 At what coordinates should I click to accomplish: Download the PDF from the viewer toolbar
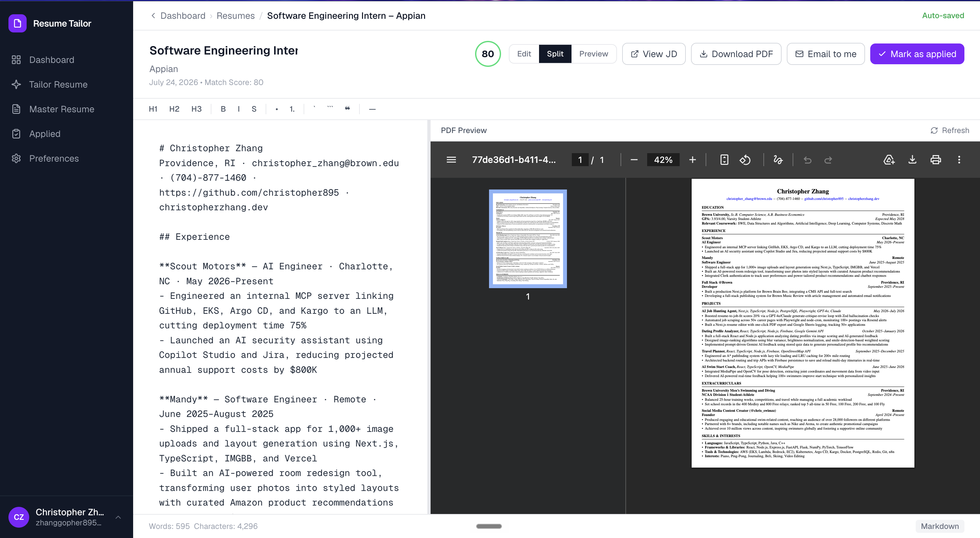[912, 160]
